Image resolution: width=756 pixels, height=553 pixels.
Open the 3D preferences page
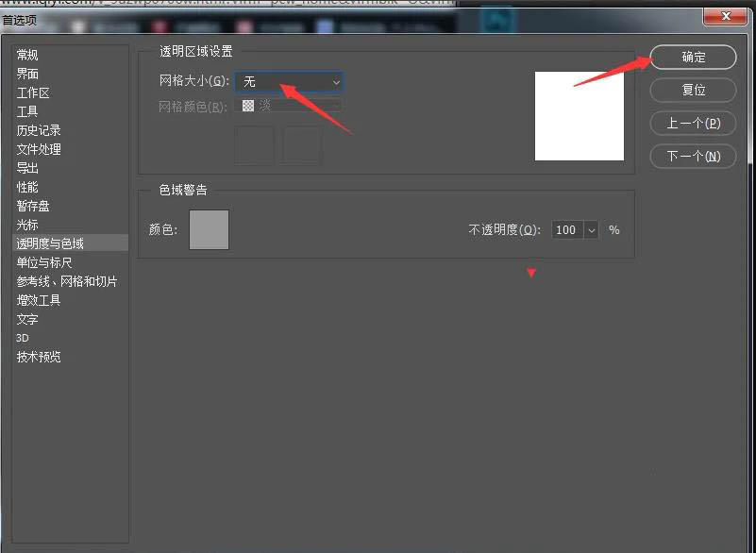click(x=23, y=338)
